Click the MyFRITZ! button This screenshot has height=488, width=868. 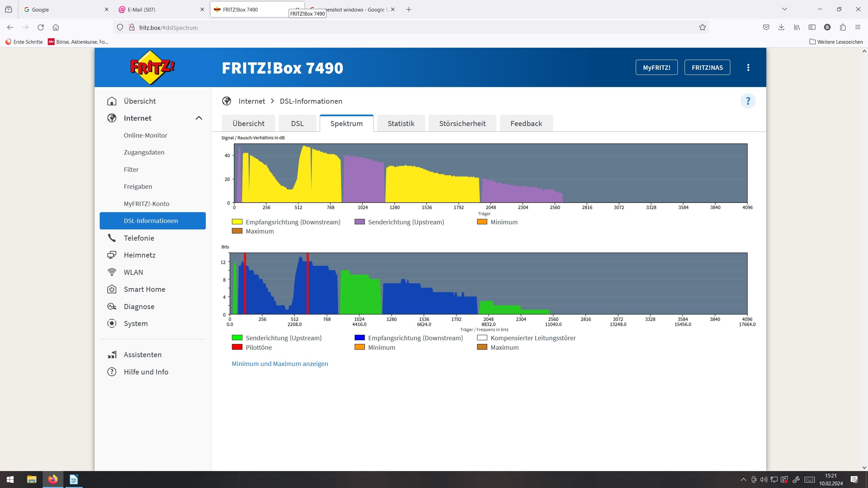coord(656,67)
